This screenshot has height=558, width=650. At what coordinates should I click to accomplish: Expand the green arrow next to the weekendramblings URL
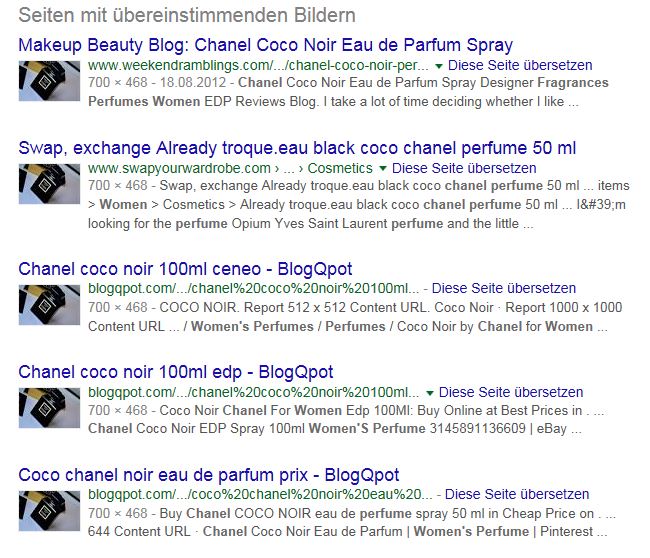[x=439, y=66]
